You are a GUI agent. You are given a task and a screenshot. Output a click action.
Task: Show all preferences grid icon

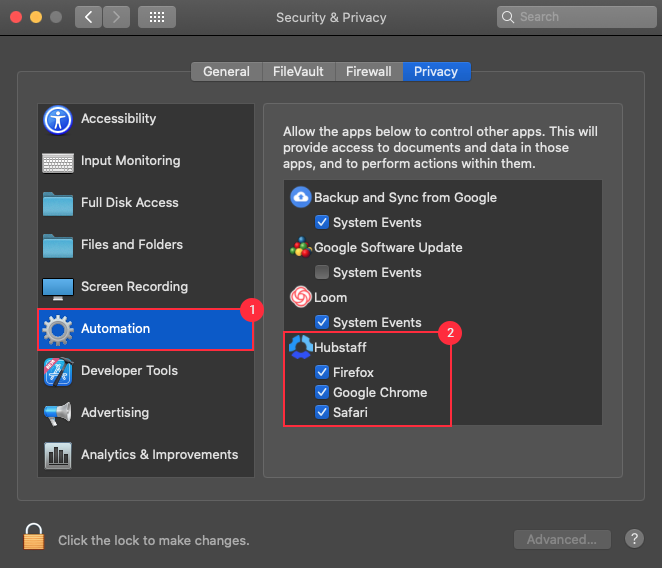coord(157,17)
